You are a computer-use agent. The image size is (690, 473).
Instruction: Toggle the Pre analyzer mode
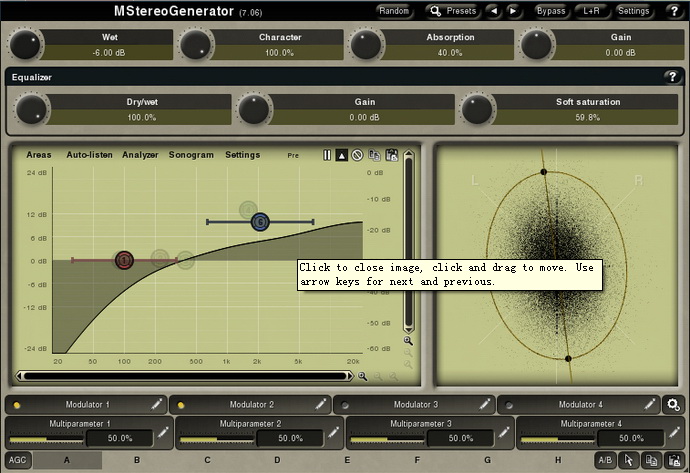point(293,155)
